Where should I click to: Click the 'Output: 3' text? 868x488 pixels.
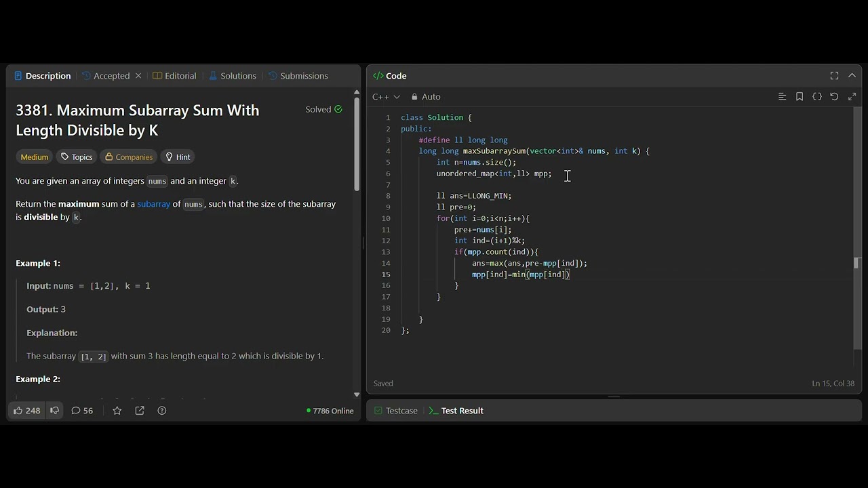tap(46, 309)
